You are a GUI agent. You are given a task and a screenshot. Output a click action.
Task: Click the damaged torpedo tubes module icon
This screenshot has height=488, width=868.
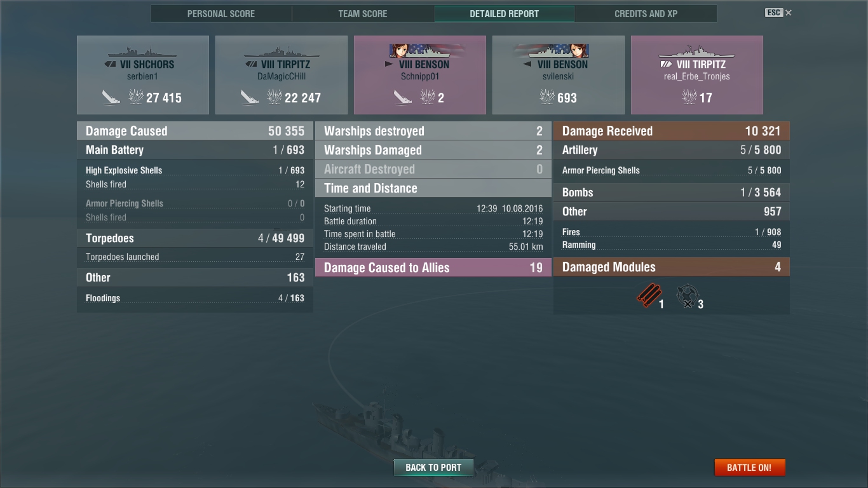click(x=649, y=296)
